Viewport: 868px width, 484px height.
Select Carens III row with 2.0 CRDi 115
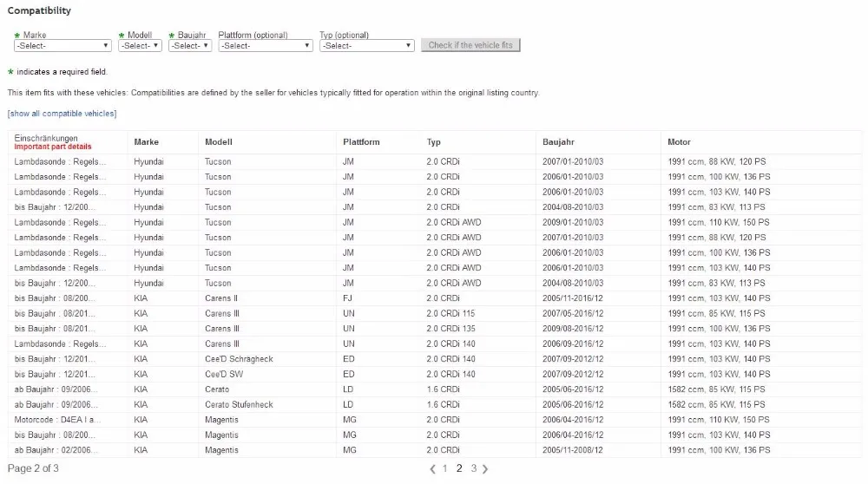pos(435,313)
